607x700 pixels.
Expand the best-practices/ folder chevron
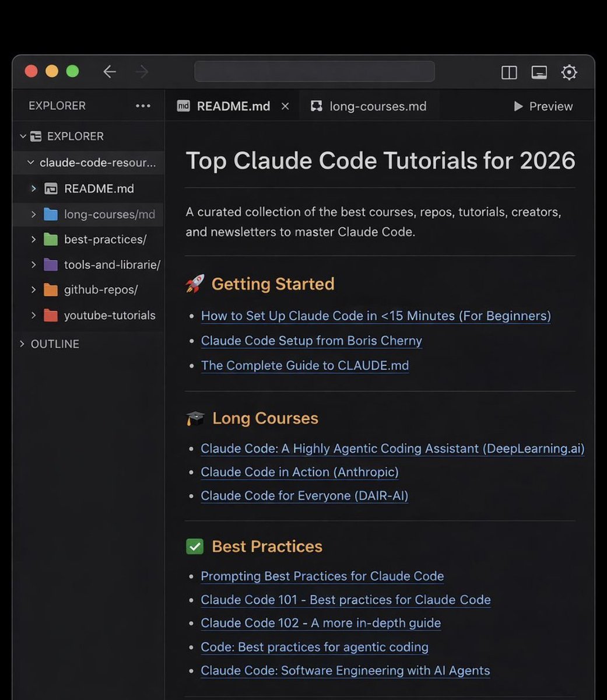pyautogui.click(x=33, y=239)
